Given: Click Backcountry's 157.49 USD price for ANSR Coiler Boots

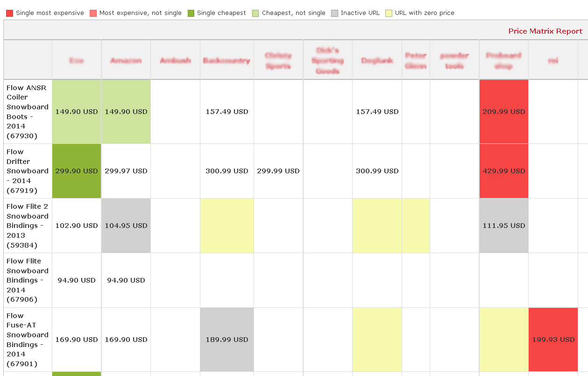Looking at the screenshot, I should 227,112.
